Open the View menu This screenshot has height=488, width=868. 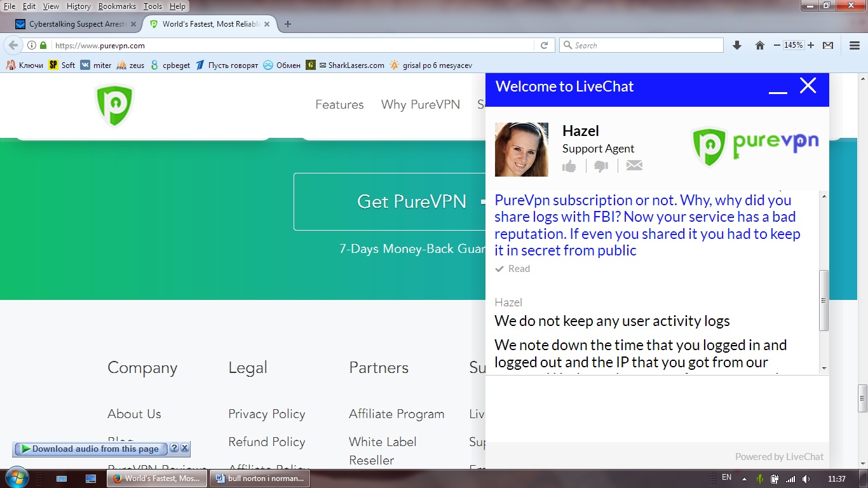pyautogui.click(x=51, y=6)
